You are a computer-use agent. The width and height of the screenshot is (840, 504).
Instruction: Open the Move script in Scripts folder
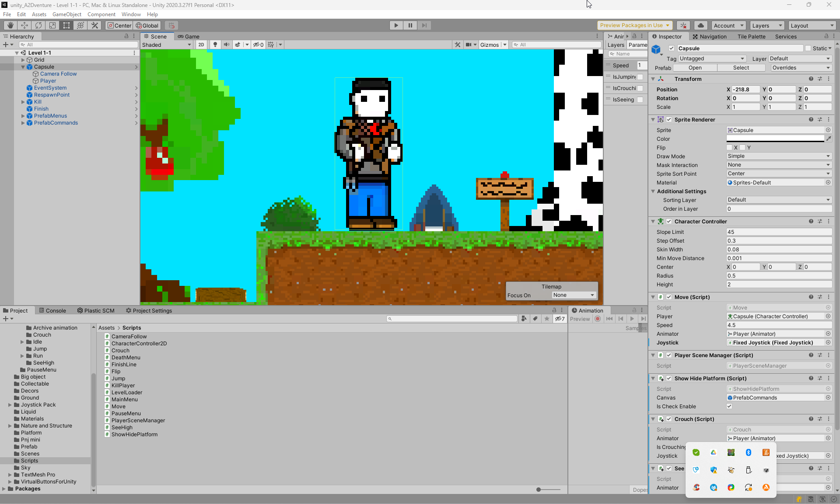[118, 407]
